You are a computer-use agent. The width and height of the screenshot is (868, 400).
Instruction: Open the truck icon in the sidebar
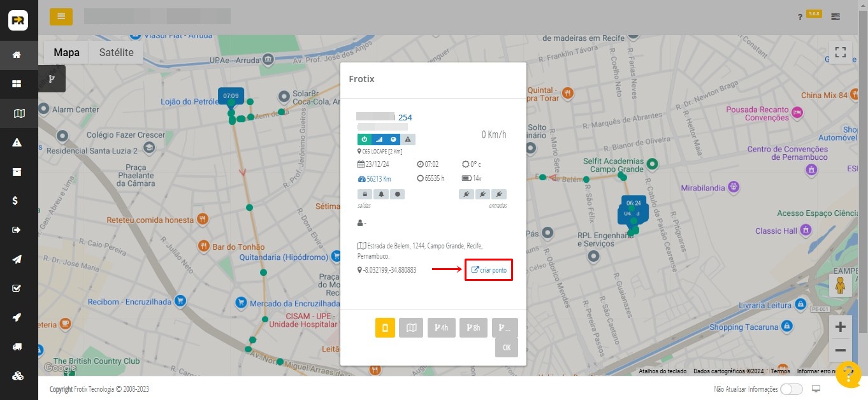pos(17,347)
